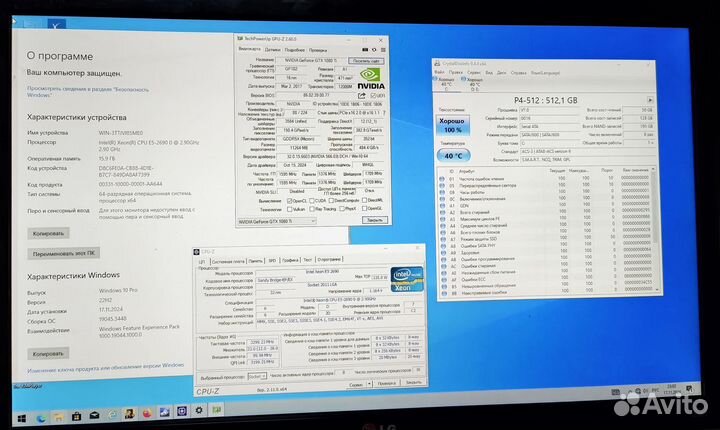
Task: Click the NVIDIA logo in GPU-Z
Action: pyautogui.click(x=371, y=79)
